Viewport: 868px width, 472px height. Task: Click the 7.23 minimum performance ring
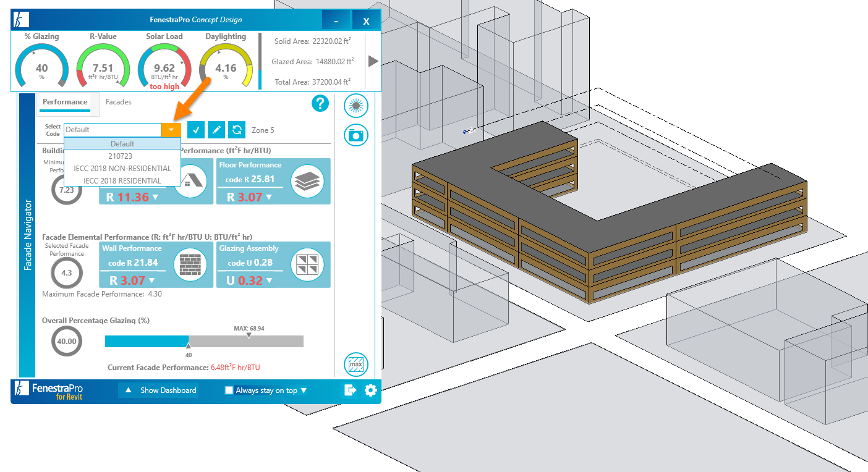tap(67, 190)
